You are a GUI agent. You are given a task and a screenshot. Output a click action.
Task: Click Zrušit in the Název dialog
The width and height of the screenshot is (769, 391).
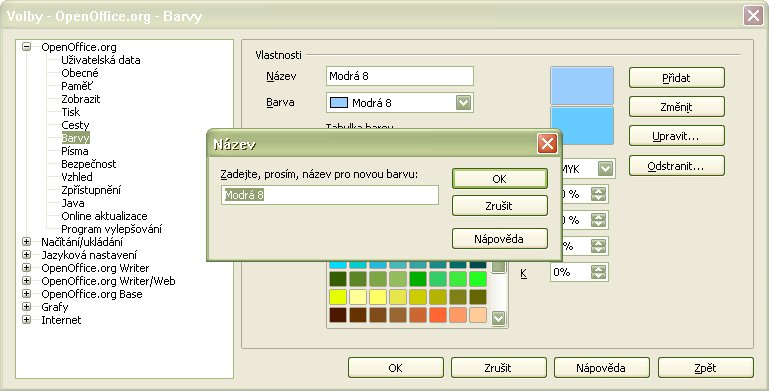click(x=499, y=206)
